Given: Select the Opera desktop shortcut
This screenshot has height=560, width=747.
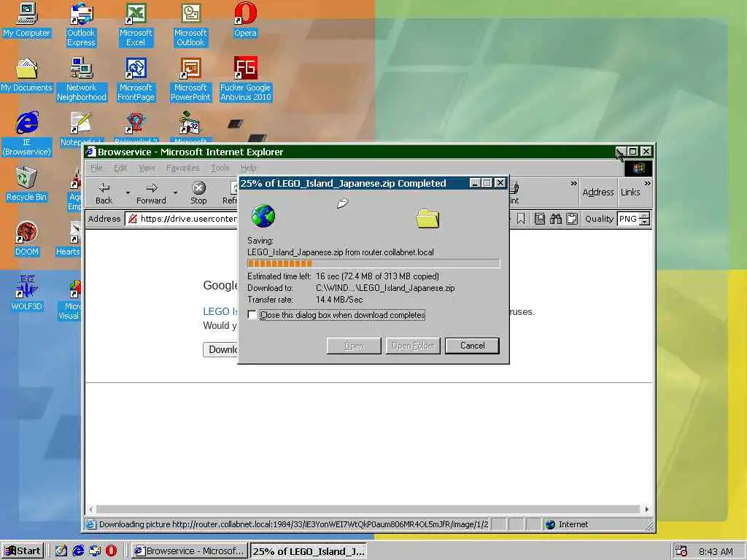Looking at the screenshot, I should (x=245, y=20).
